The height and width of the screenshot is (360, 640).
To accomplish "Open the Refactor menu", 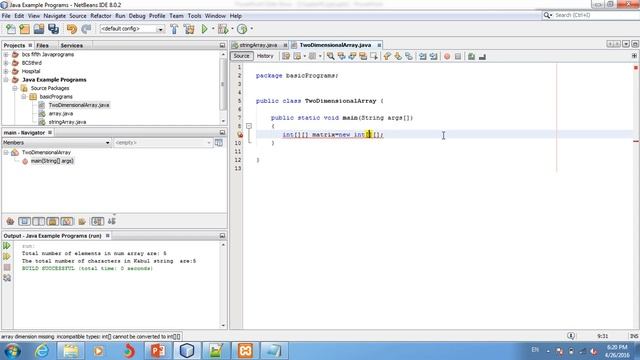I will click(101, 16).
